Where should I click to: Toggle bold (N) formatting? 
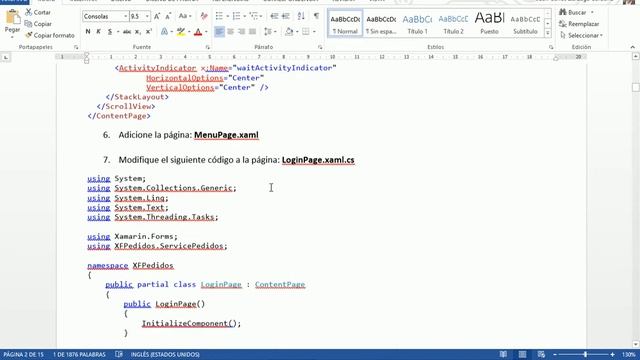point(88,31)
